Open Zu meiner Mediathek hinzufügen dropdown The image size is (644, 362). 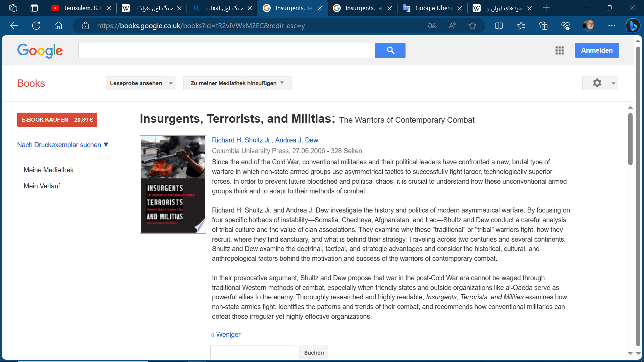tap(237, 83)
